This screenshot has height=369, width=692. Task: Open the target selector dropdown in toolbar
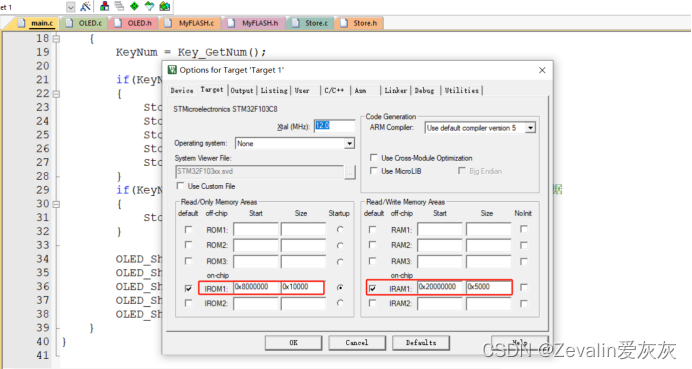[70, 7]
